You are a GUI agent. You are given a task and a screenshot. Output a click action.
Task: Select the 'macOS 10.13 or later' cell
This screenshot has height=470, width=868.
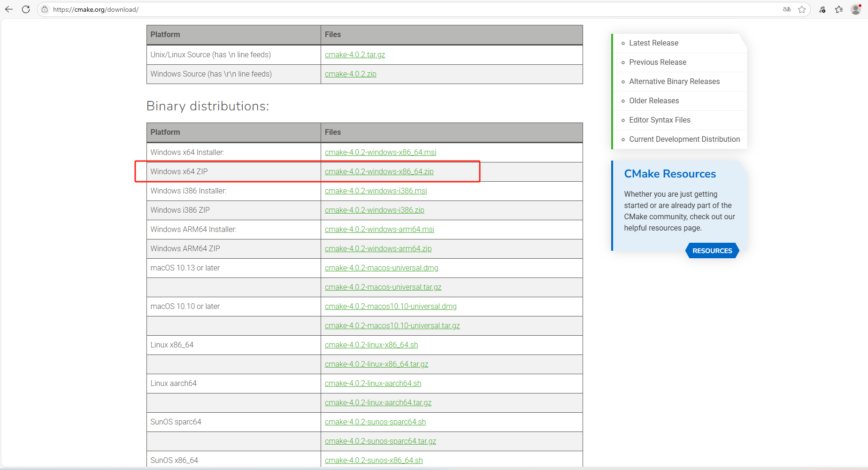[x=233, y=268]
